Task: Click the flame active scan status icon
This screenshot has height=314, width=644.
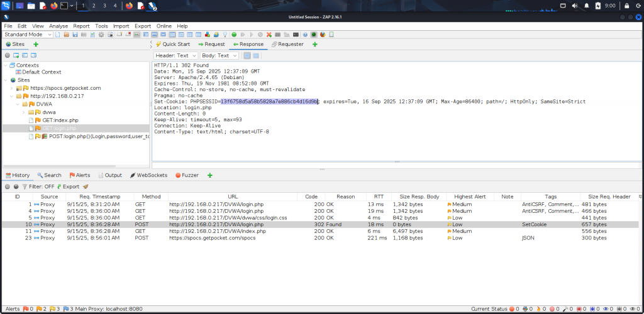Action: click(538, 309)
